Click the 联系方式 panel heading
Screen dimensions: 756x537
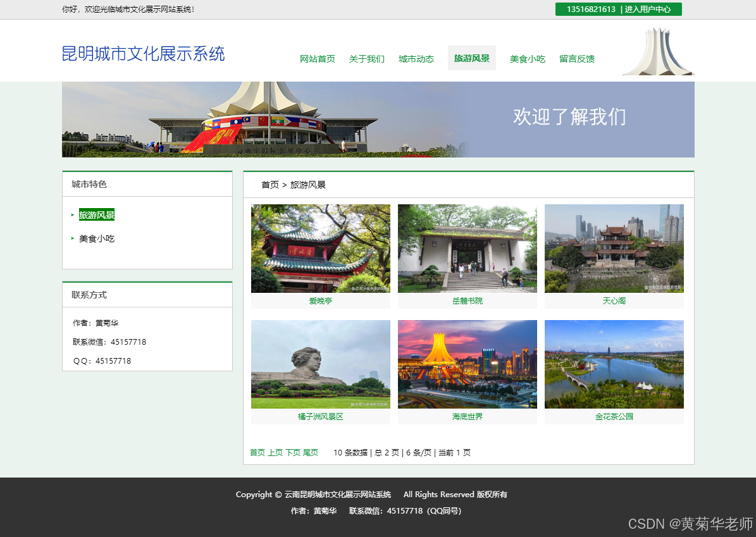[x=89, y=295]
